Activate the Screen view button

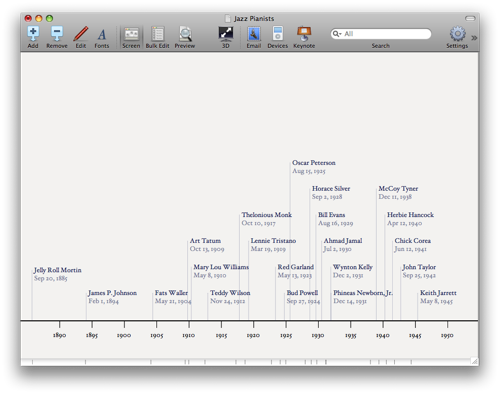click(x=131, y=34)
